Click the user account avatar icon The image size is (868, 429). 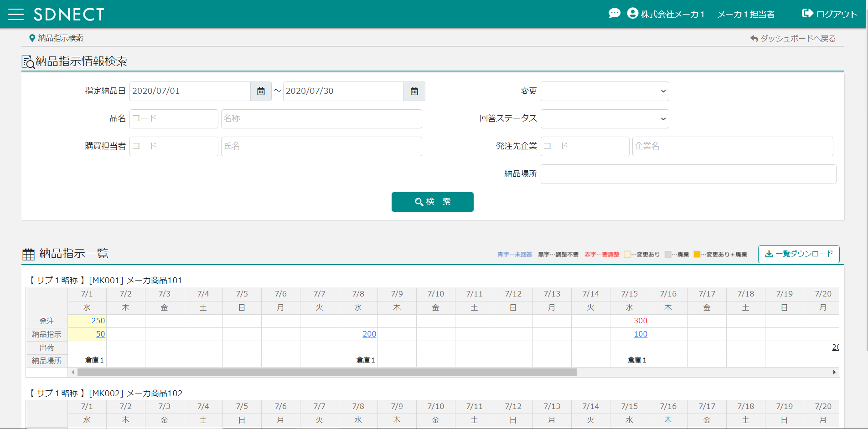(x=632, y=13)
